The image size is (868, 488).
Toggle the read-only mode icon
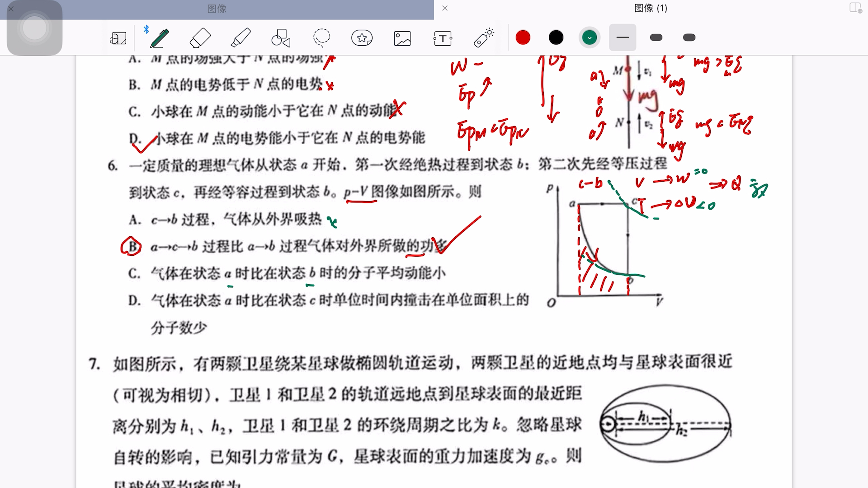pos(118,38)
